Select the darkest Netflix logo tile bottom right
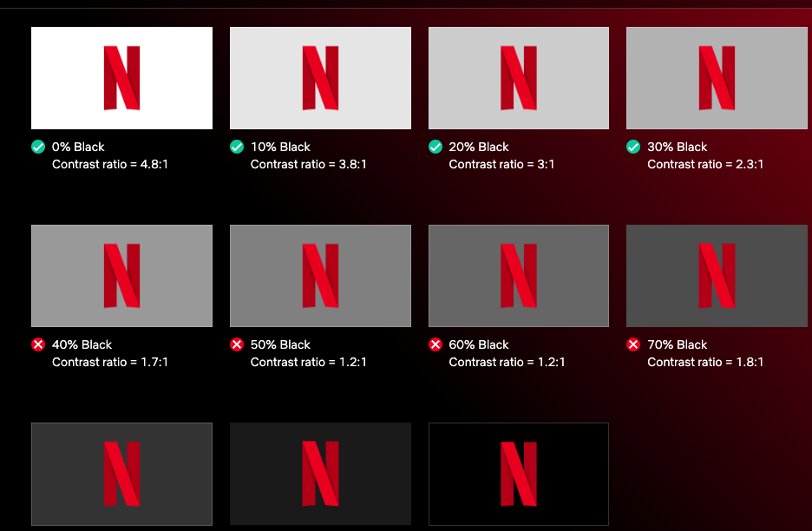 pyautogui.click(x=518, y=474)
